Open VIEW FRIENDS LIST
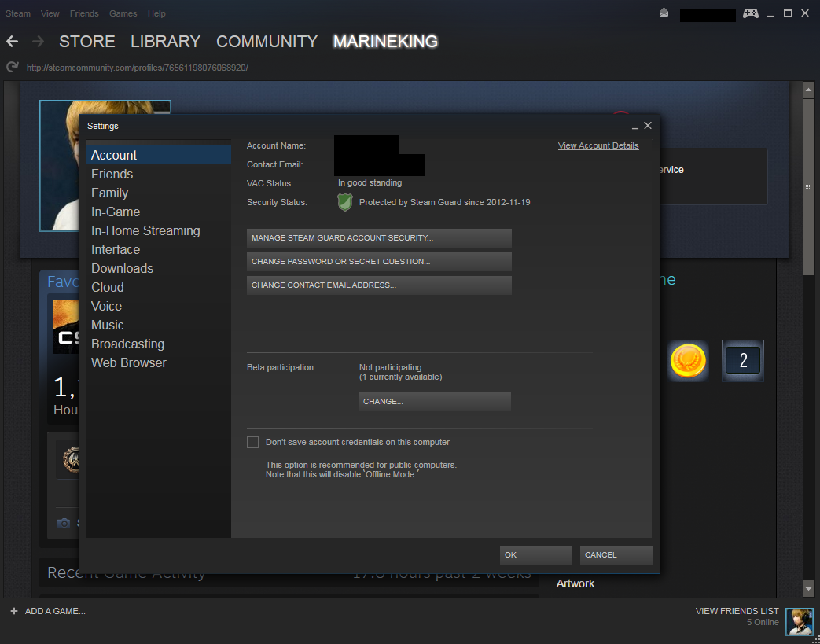 pos(737,611)
